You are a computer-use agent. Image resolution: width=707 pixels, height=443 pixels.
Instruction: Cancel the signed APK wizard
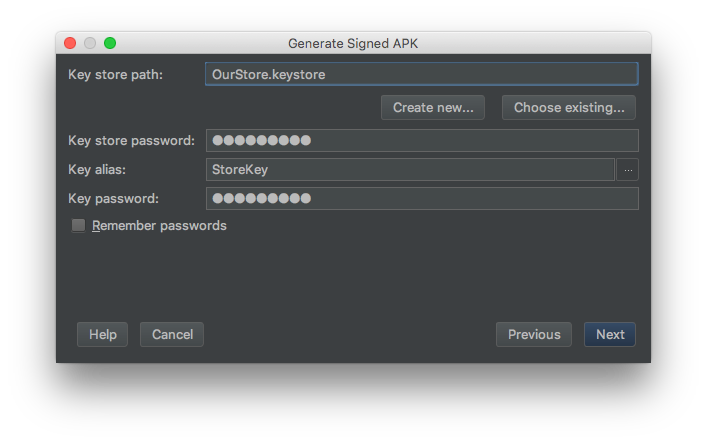[172, 335]
